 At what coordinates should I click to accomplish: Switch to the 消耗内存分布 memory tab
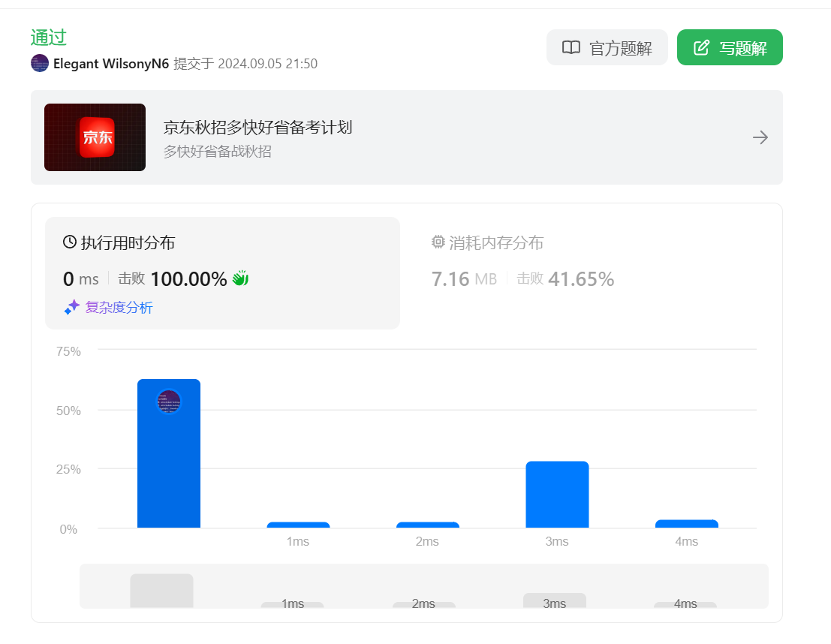pos(591,273)
